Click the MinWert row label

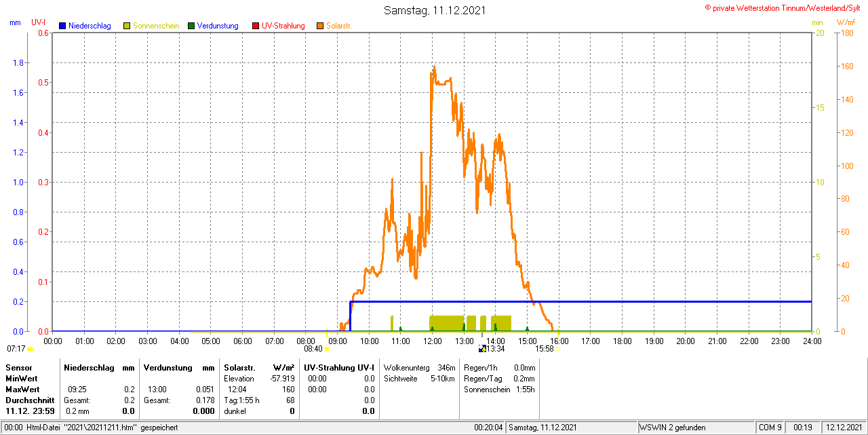coord(21,378)
